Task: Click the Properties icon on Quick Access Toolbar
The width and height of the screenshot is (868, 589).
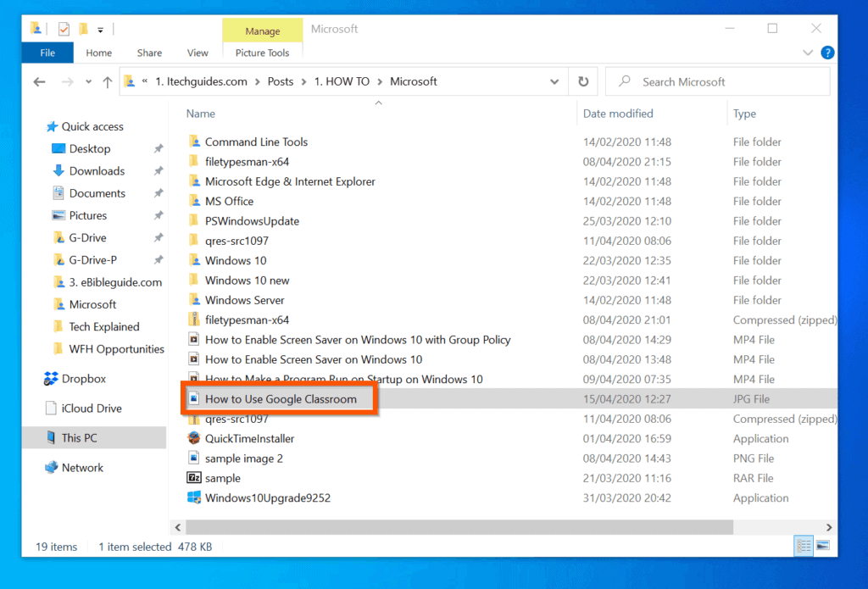Action: pos(63,28)
